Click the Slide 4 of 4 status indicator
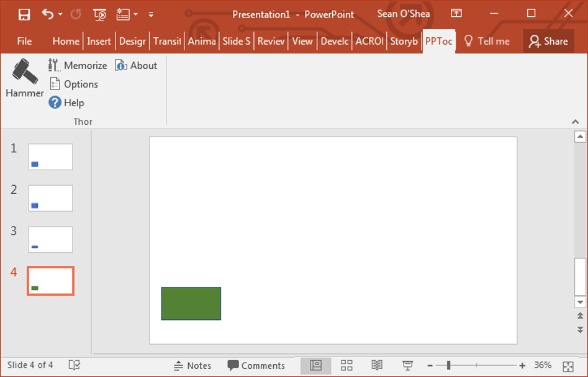The height and width of the screenshot is (377, 588). pos(30,365)
